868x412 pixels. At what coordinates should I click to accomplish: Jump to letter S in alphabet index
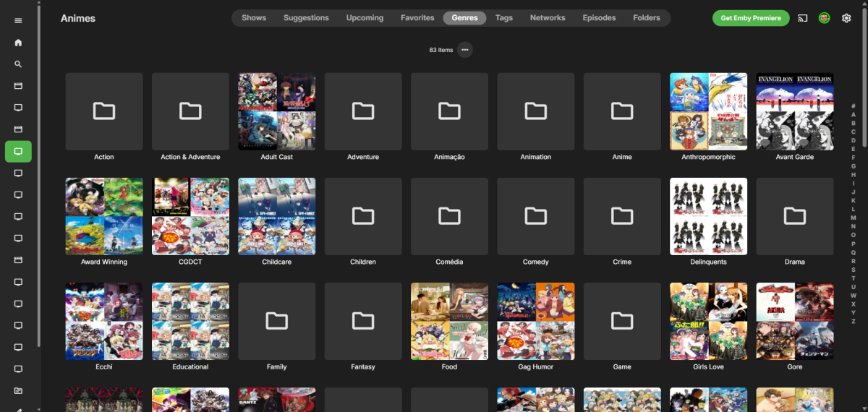coord(854,270)
